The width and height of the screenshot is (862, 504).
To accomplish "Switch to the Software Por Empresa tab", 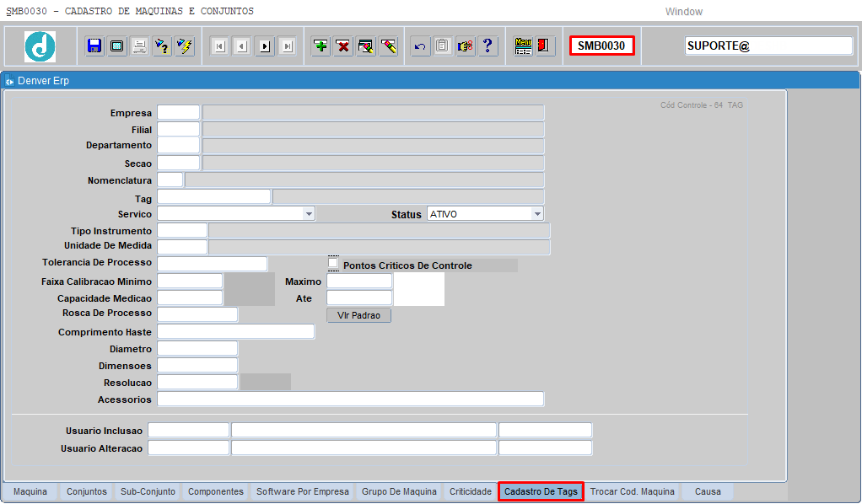I will pyautogui.click(x=302, y=491).
